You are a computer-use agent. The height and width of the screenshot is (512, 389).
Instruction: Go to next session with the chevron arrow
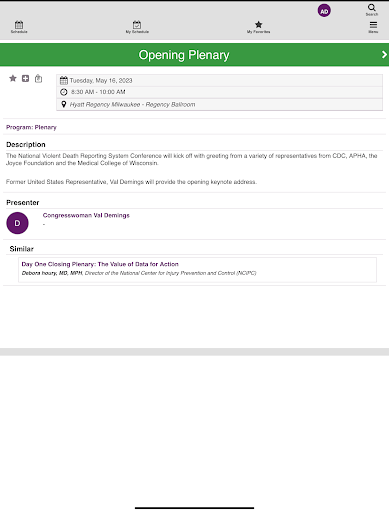pyautogui.click(x=384, y=54)
